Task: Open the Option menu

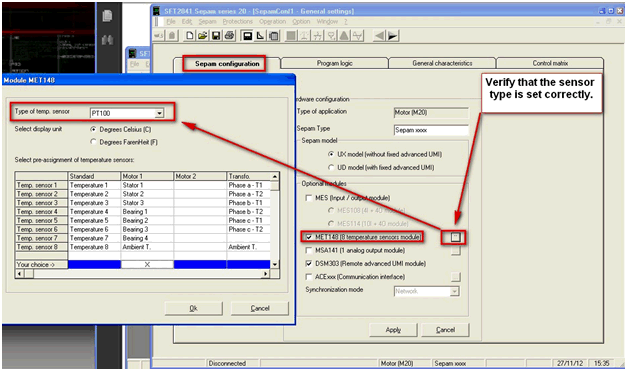Action: tap(301, 22)
